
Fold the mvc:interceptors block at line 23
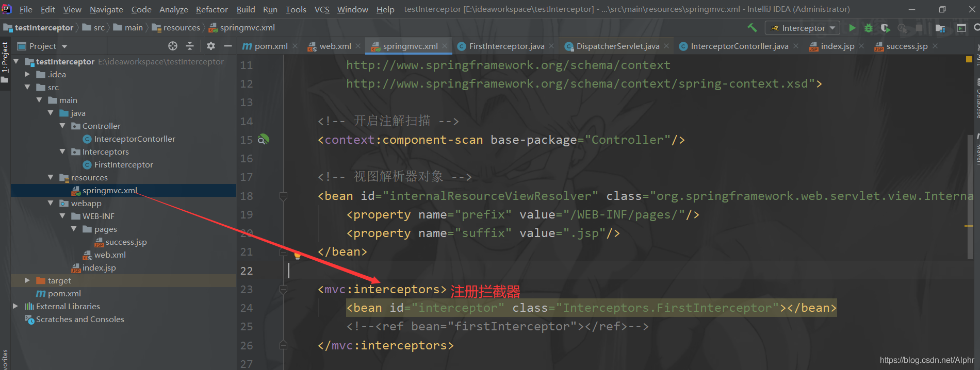283,290
